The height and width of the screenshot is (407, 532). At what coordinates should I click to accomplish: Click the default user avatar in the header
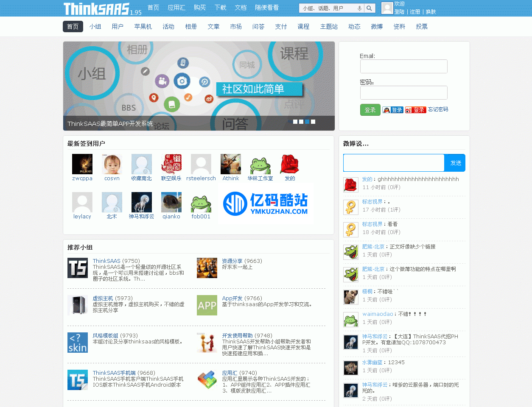[387, 8]
